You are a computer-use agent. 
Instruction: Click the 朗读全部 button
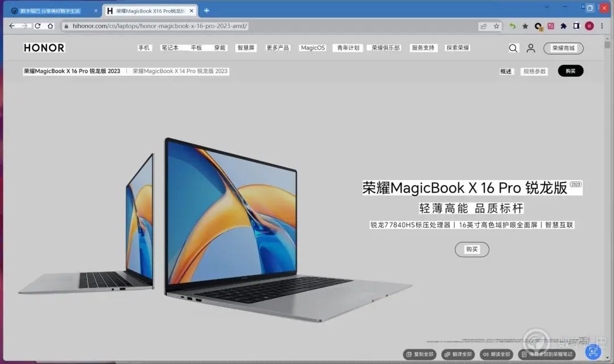click(x=496, y=354)
